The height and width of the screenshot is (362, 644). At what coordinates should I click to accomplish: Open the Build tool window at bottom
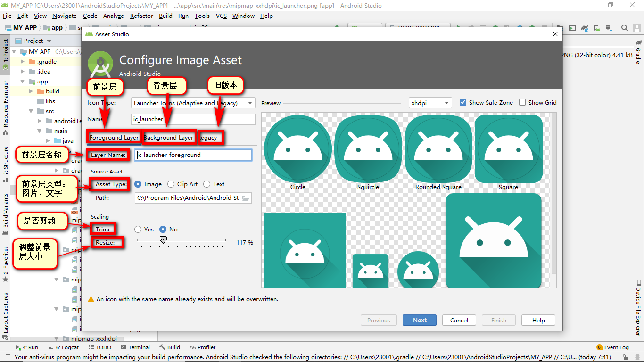[170, 347]
